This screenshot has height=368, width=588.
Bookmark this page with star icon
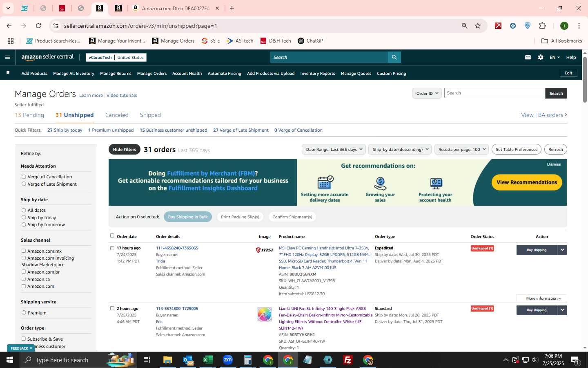coord(478,26)
